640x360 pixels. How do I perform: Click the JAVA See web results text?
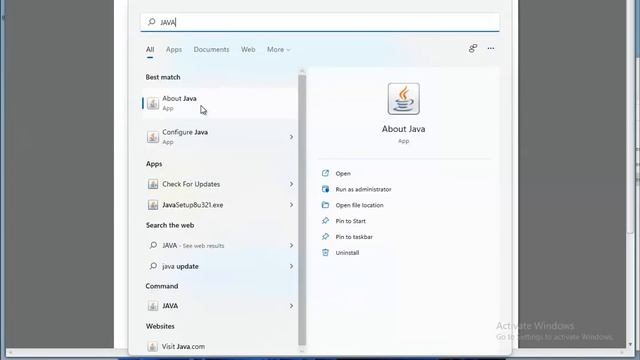193,246
